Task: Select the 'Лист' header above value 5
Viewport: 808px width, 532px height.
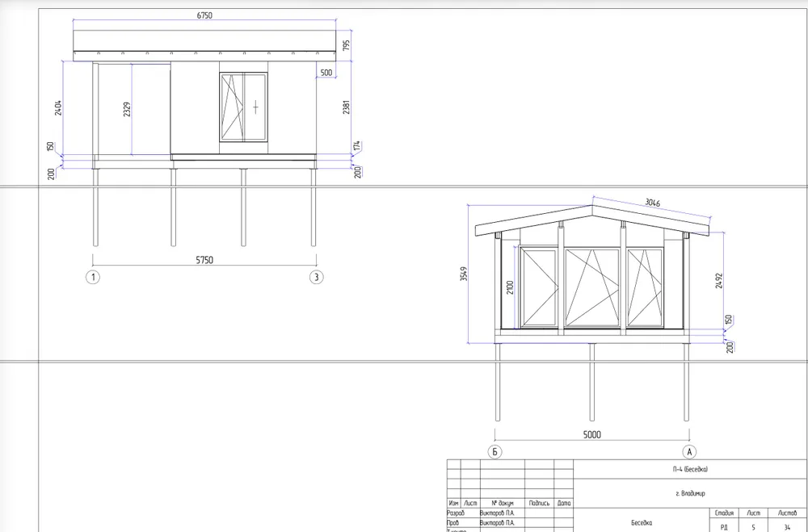Action: pos(753,513)
